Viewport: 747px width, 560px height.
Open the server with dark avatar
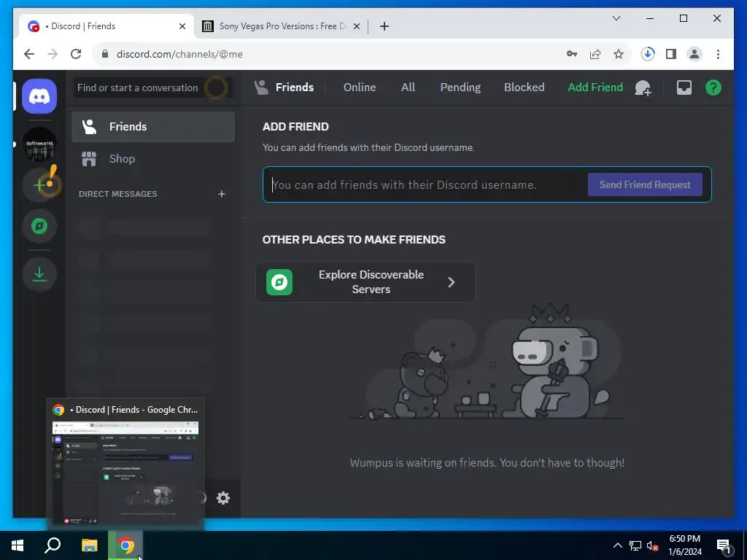[39, 144]
